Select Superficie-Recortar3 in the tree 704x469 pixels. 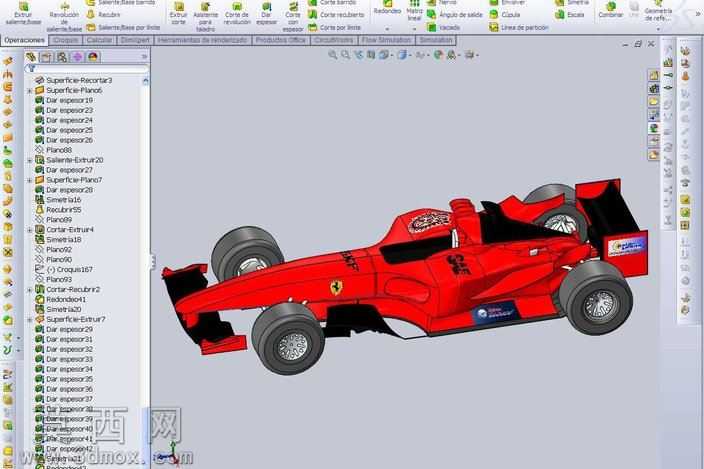pyautogui.click(x=74, y=80)
